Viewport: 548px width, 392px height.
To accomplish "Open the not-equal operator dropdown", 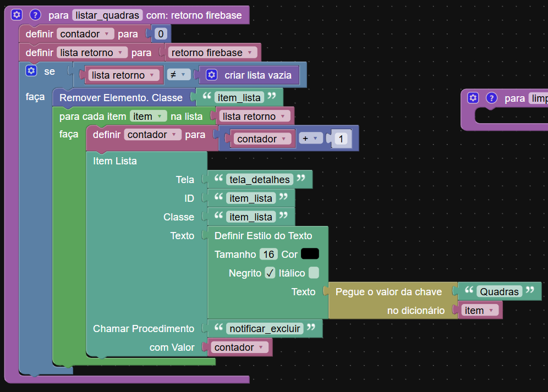I will (178, 75).
